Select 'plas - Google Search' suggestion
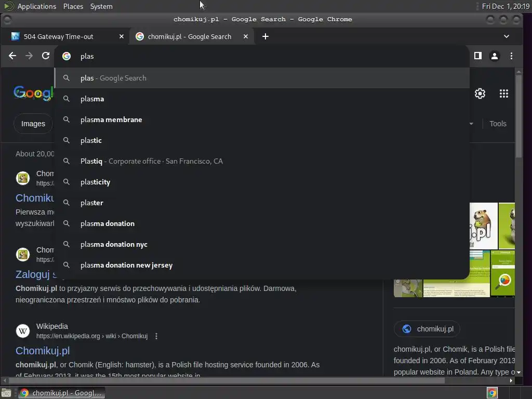532x399 pixels. click(x=262, y=78)
